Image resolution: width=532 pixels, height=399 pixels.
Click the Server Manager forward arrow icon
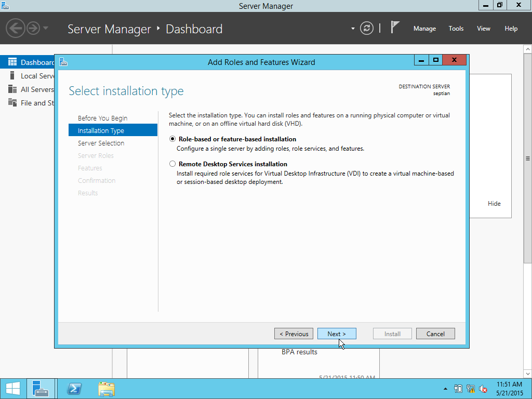point(33,28)
